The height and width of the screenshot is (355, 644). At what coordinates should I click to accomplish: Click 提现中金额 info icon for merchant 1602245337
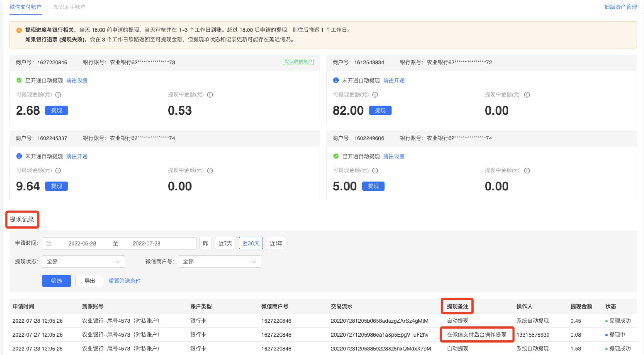click(210, 171)
